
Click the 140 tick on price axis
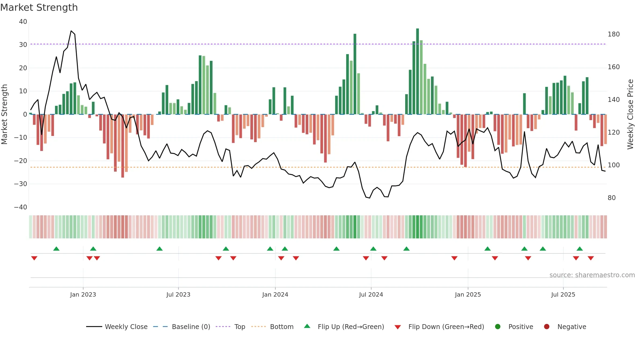point(614,99)
